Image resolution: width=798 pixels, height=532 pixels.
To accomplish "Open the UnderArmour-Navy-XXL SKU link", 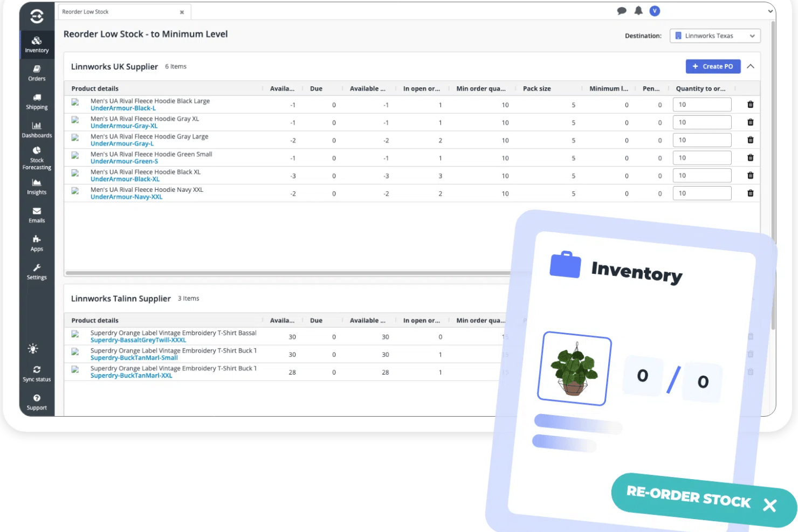I will point(126,197).
